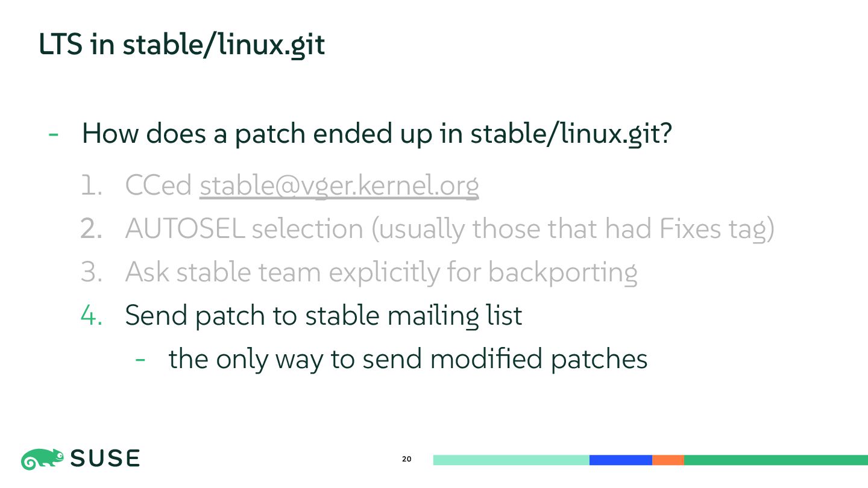Click Ask stable team explicitly for backporting

coord(381,272)
